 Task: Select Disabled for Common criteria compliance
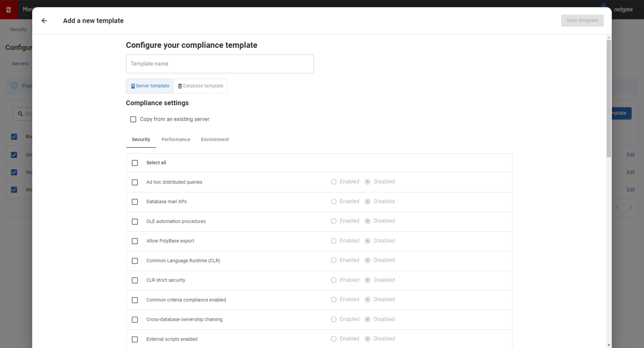coord(368,299)
